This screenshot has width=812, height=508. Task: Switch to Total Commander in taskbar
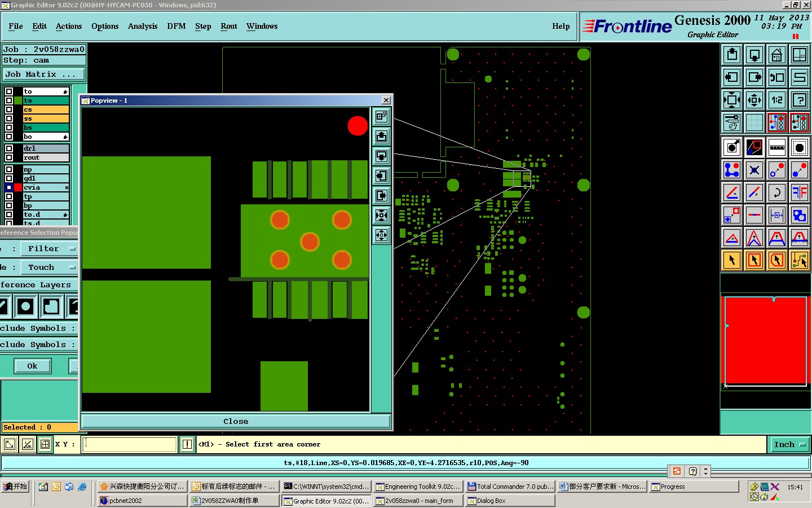510,487
